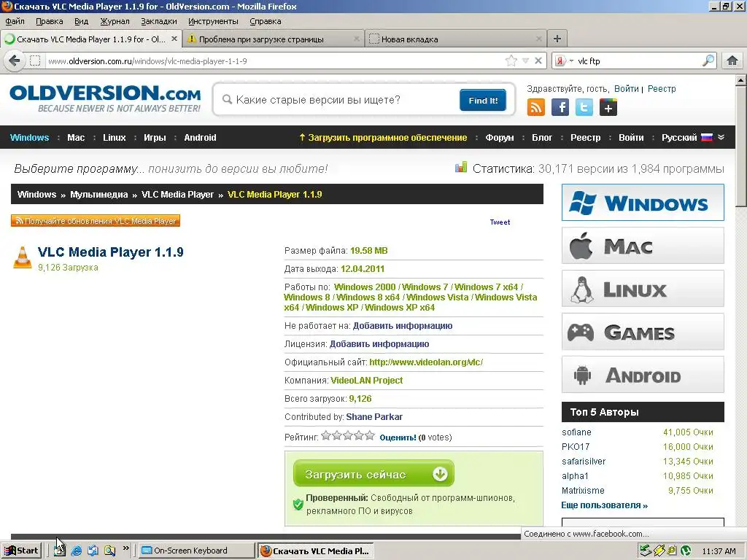Close the 'Скачать VLC Media Player' tab
This screenshot has height=560, width=747.
174,39
